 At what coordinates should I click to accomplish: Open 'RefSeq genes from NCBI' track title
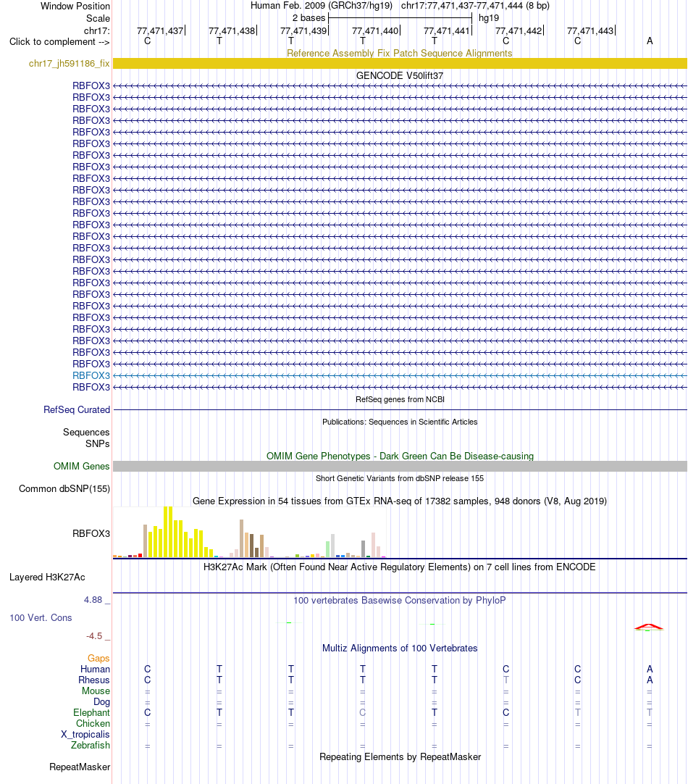tap(400, 399)
